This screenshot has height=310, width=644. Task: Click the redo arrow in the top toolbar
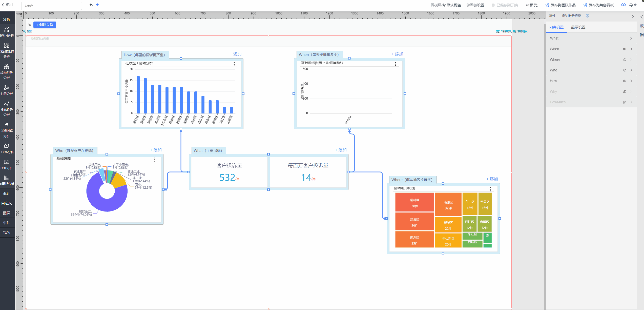coord(97,5)
